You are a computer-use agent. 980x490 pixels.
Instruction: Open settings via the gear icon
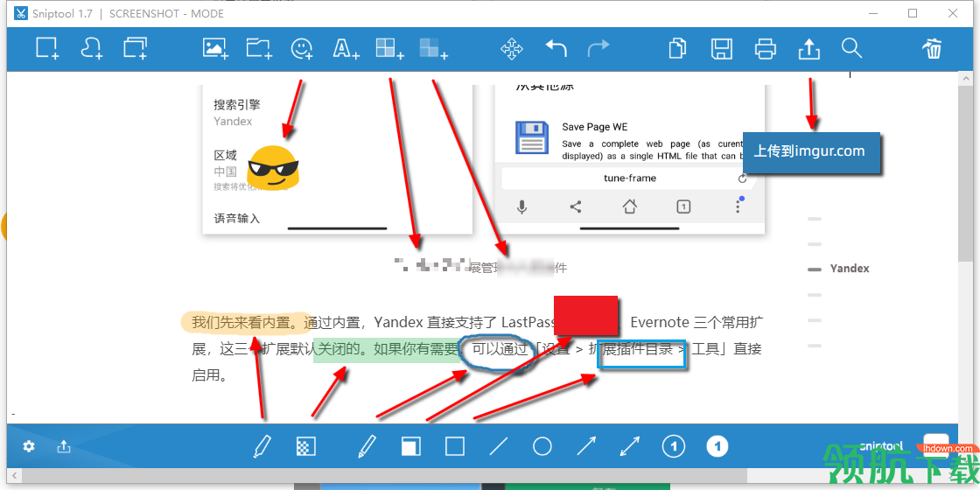coord(29,446)
